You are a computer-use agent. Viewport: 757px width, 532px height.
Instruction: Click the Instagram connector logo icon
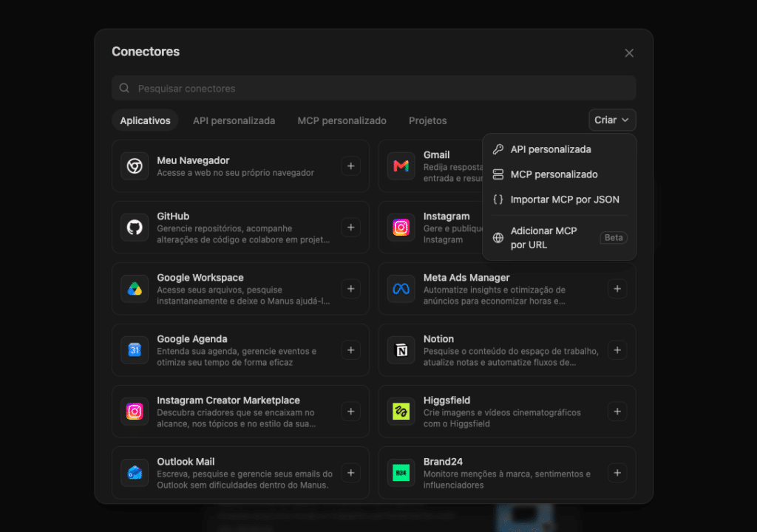[x=401, y=228]
